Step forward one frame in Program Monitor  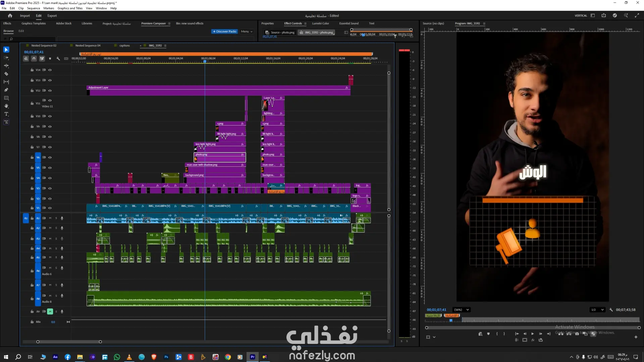coord(541,334)
